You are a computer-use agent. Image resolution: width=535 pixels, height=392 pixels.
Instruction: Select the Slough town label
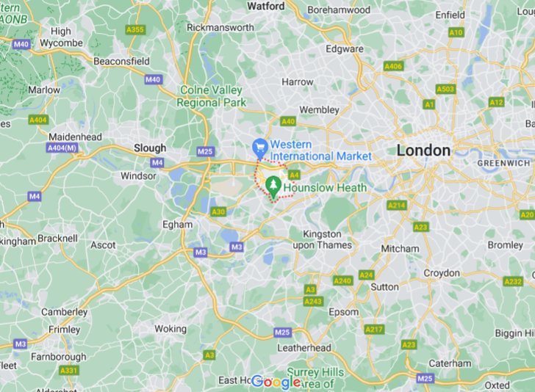click(150, 148)
